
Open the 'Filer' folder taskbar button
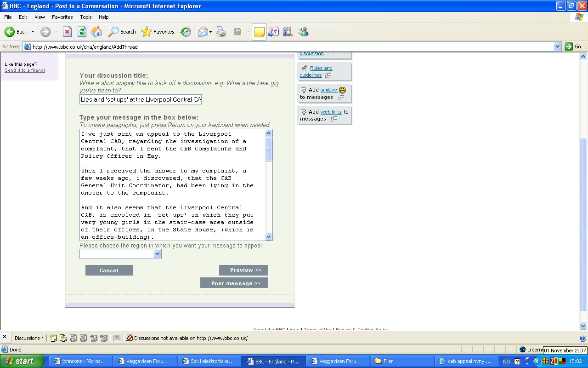click(402, 361)
